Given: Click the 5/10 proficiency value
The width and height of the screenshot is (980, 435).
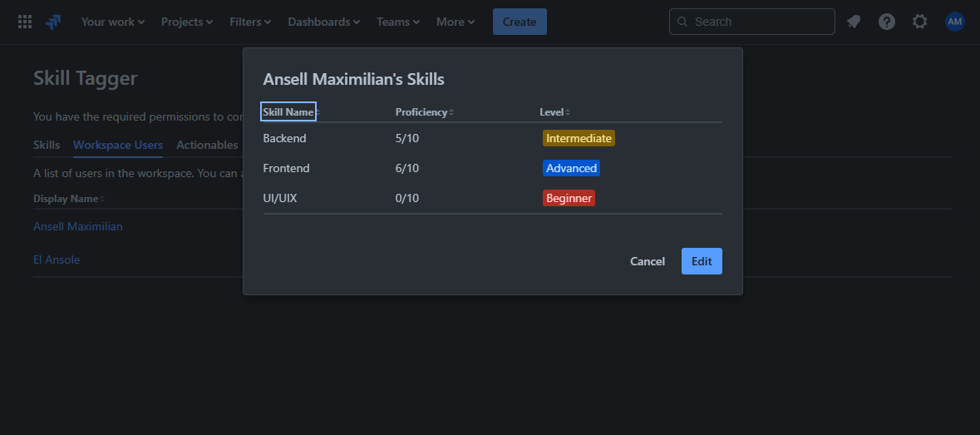Looking at the screenshot, I should [406, 138].
